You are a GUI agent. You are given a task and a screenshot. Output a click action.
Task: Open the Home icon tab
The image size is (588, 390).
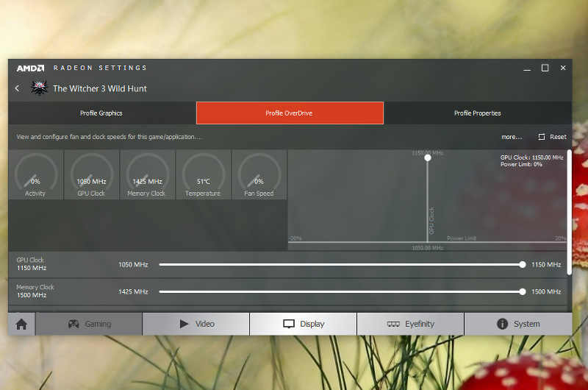(x=21, y=324)
